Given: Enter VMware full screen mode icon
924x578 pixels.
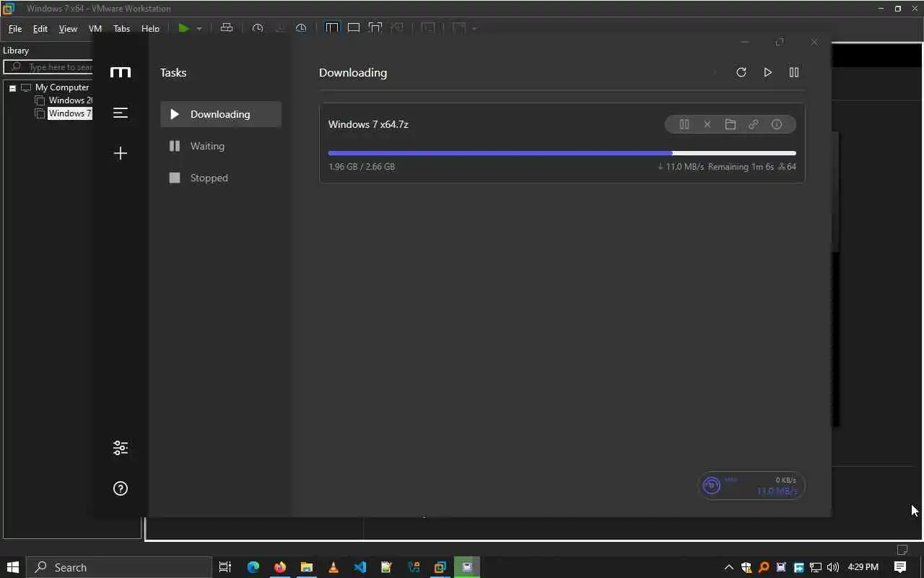Looking at the screenshot, I should click(x=375, y=28).
